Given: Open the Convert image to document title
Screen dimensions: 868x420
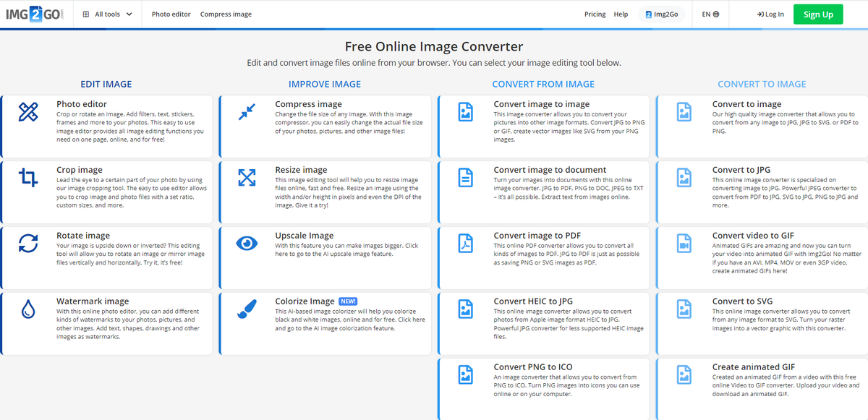Looking at the screenshot, I should point(550,170).
